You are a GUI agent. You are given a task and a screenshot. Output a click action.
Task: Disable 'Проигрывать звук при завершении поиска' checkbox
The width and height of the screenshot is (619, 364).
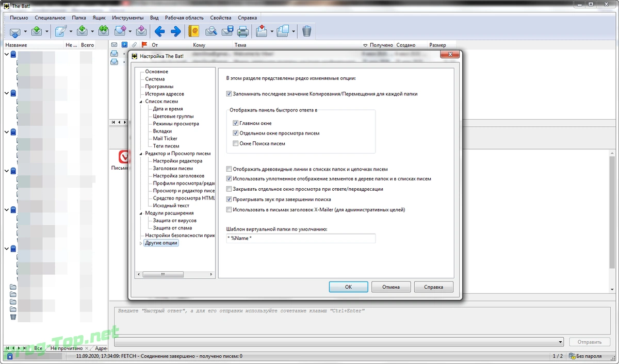point(229,200)
